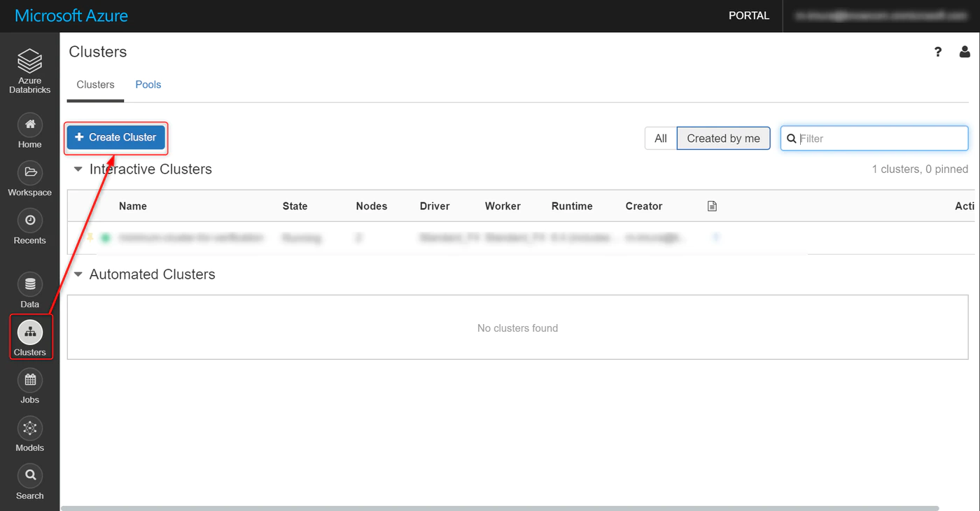The height and width of the screenshot is (511, 980).
Task: Show All clusters filter
Action: (661, 139)
